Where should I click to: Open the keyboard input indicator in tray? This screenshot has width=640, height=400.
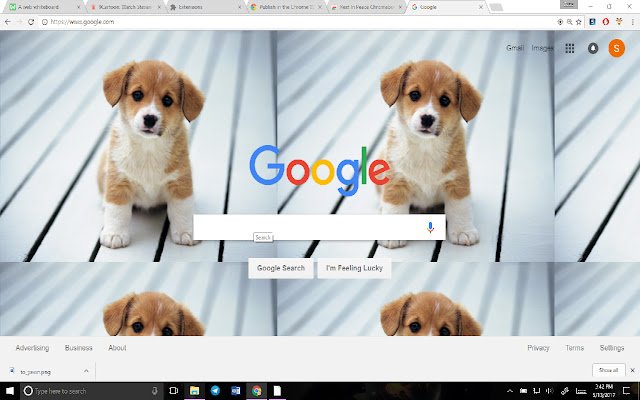[581, 391]
